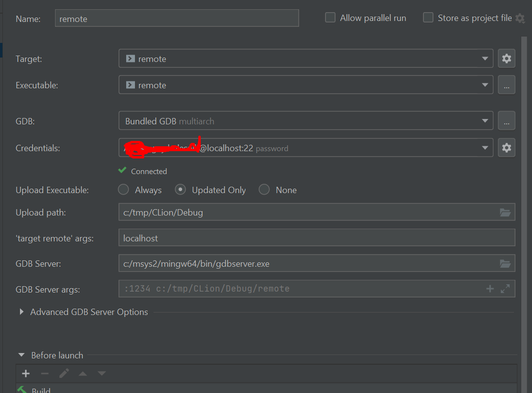The image size is (532, 393).
Task: Open the gear settings next to Target
Action: [506, 58]
